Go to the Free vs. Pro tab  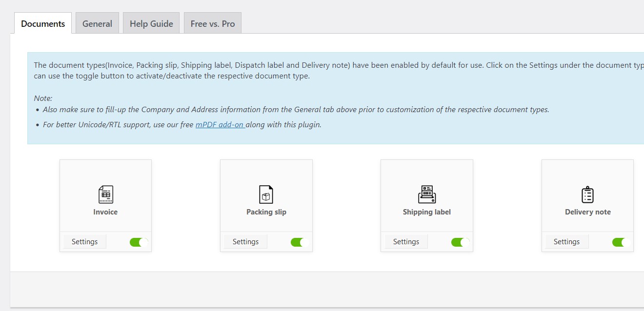[213, 23]
